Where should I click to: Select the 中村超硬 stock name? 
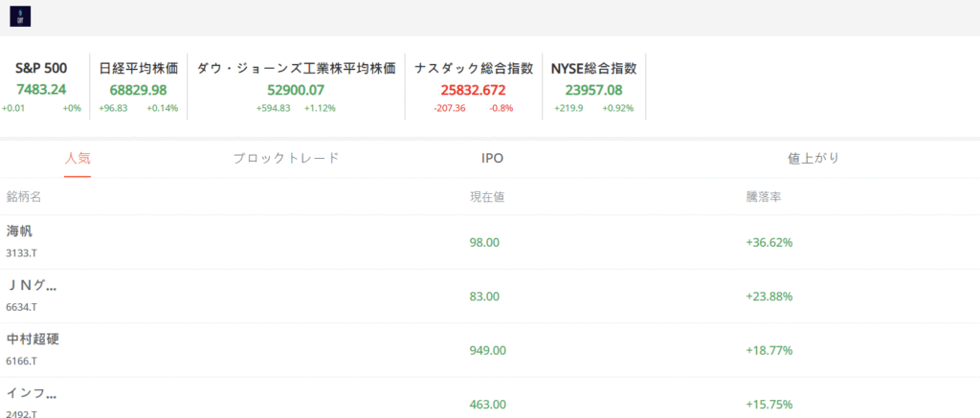33,339
